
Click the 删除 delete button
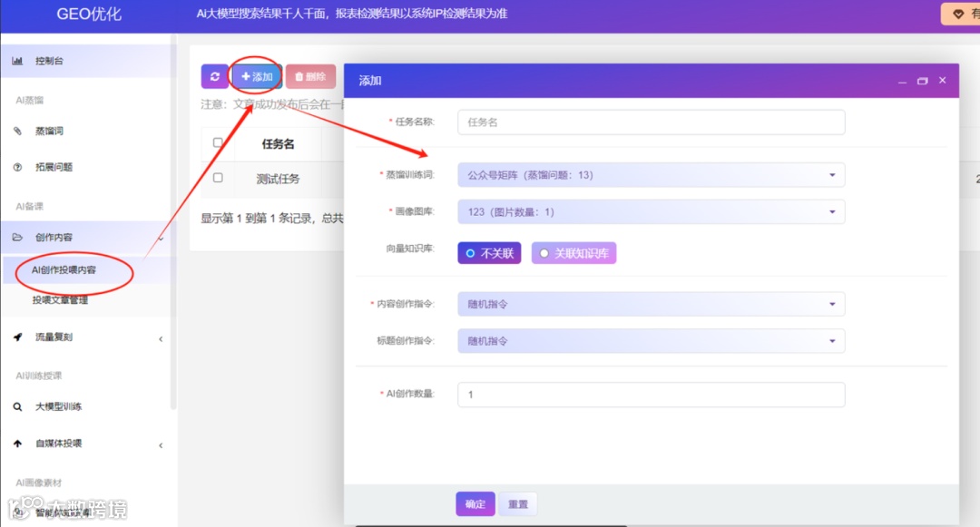[x=310, y=77]
